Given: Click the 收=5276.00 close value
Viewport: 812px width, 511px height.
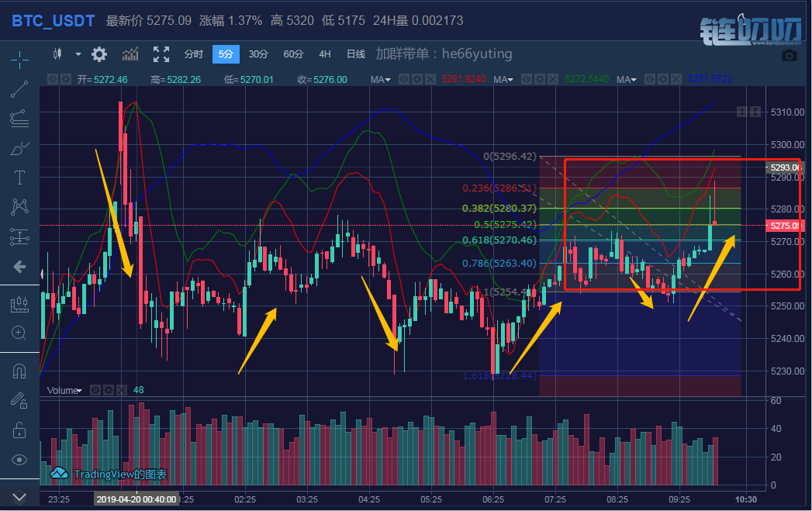Looking at the screenshot, I should [322, 79].
